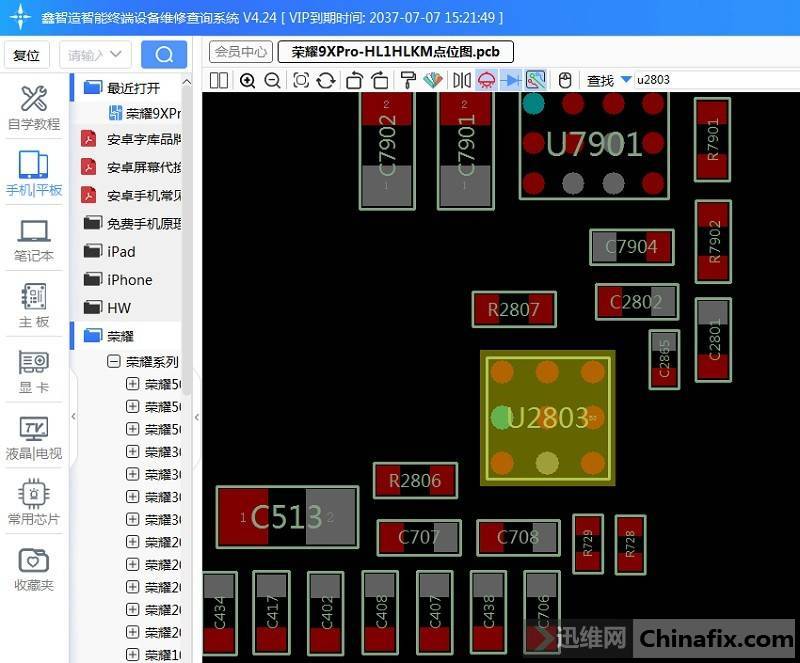Click the mirror flip board icon
Image resolution: width=800 pixels, height=663 pixels.
461,80
